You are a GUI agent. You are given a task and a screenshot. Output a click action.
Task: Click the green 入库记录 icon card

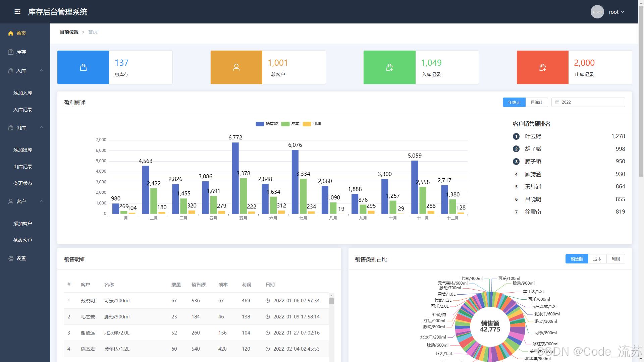[389, 67]
